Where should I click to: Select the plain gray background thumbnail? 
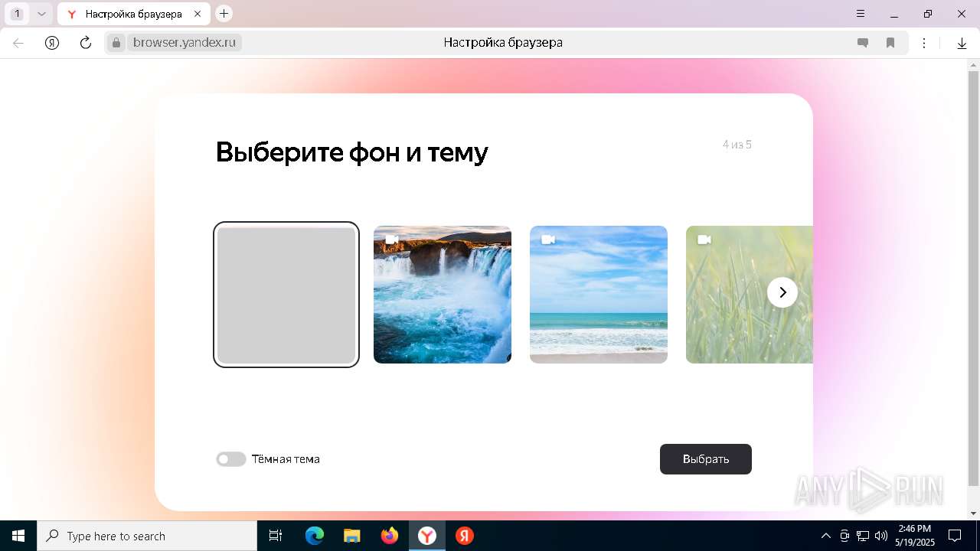click(x=286, y=295)
